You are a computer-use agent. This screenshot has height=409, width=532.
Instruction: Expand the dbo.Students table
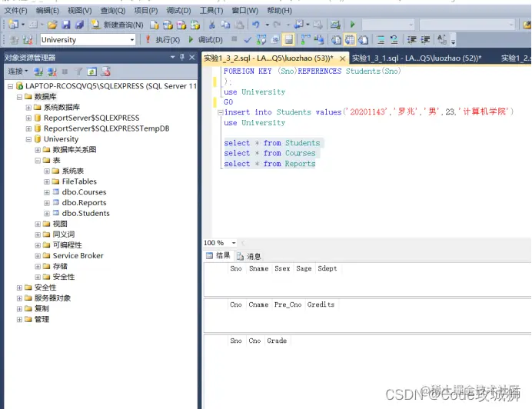[47, 214]
